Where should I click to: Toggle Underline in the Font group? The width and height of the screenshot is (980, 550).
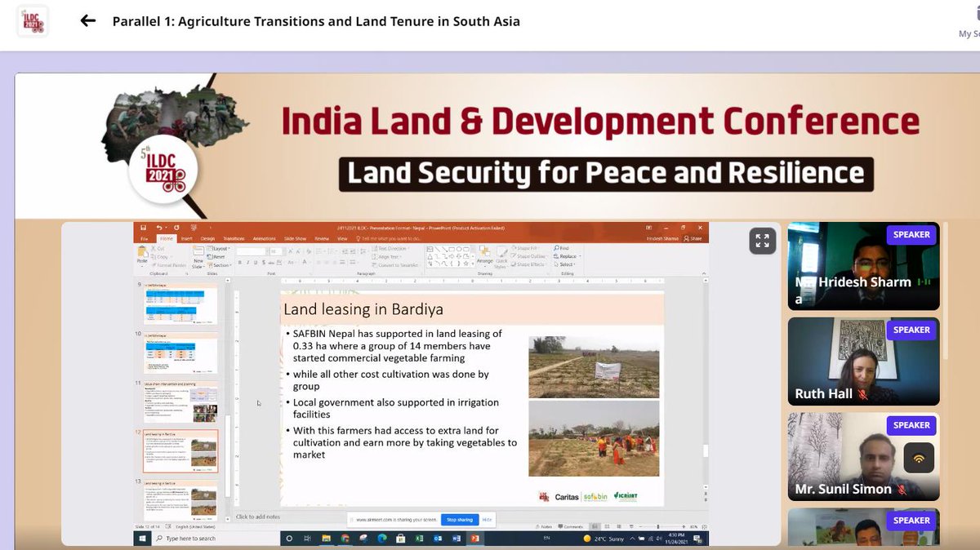point(256,263)
